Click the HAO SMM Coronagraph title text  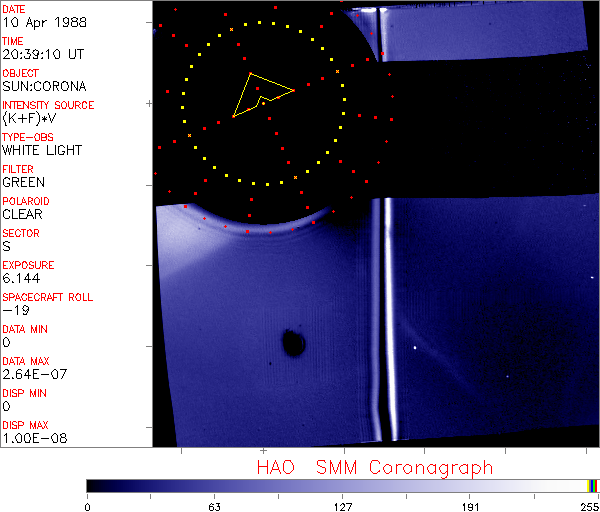coord(375,467)
